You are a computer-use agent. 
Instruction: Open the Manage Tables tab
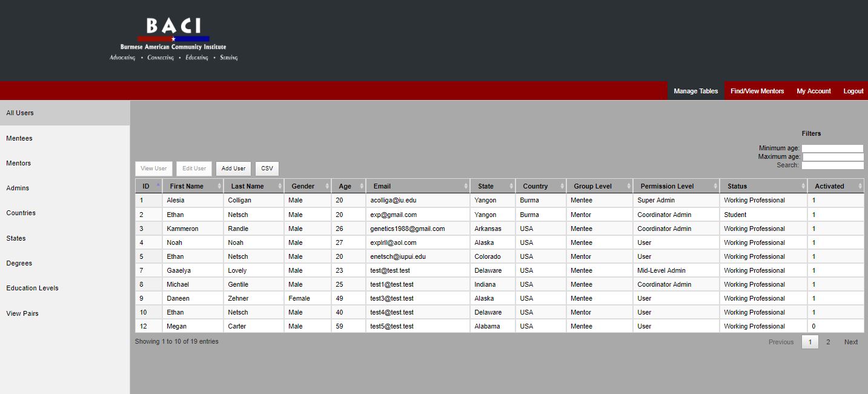(695, 91)
